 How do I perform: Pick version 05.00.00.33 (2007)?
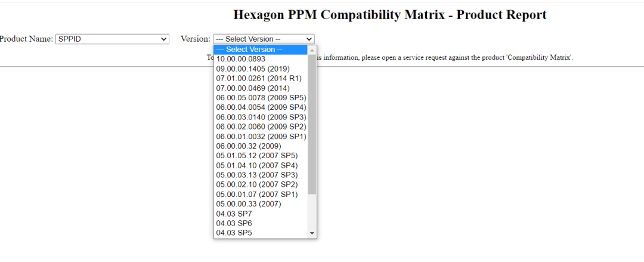pos(261,204)
